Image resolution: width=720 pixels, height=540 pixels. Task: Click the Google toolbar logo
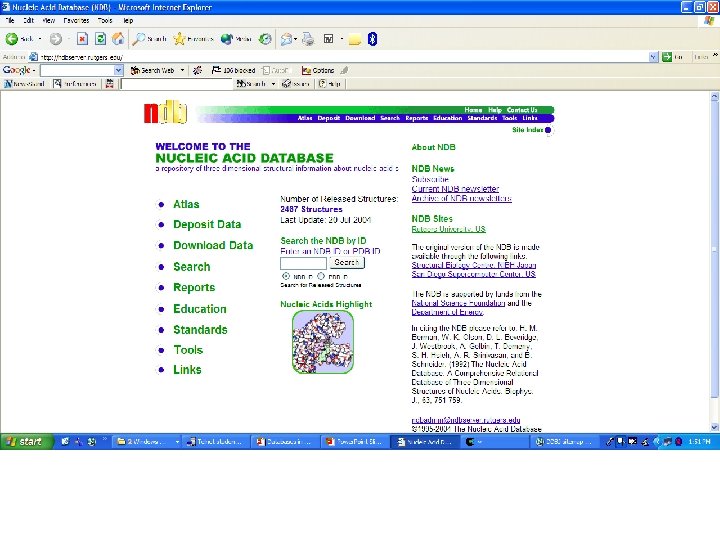pos(17,70)
